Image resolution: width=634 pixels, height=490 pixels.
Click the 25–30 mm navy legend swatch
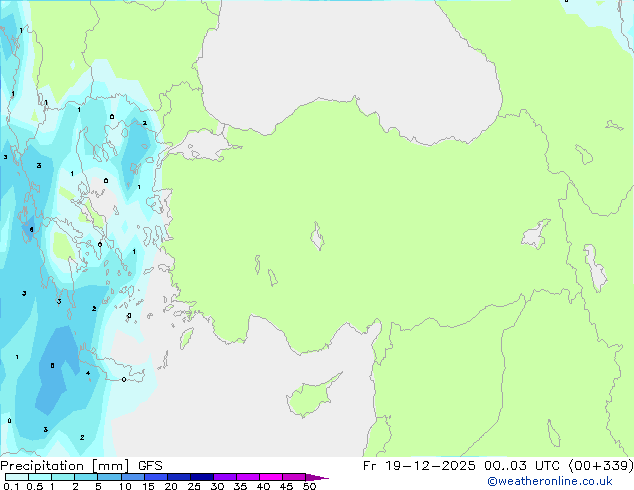(201, 477)
